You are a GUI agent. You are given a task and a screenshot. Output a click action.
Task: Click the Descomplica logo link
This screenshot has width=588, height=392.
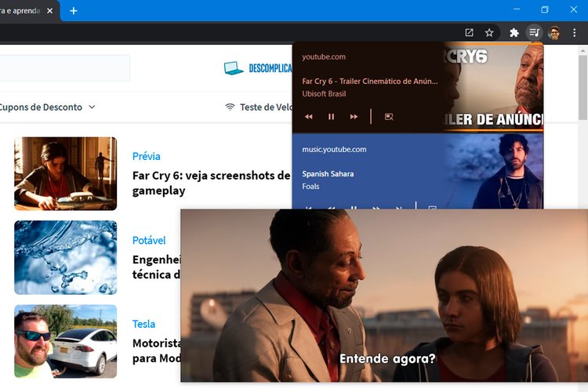258,68
